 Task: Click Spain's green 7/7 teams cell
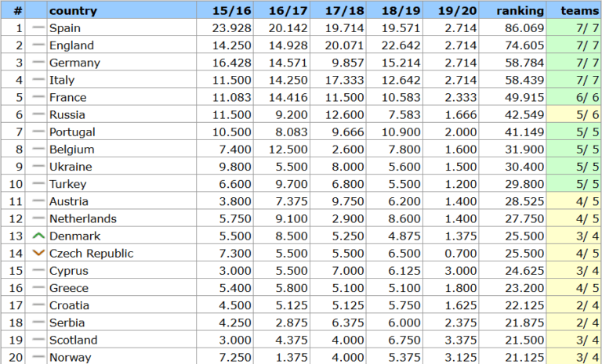pos(575,28)
